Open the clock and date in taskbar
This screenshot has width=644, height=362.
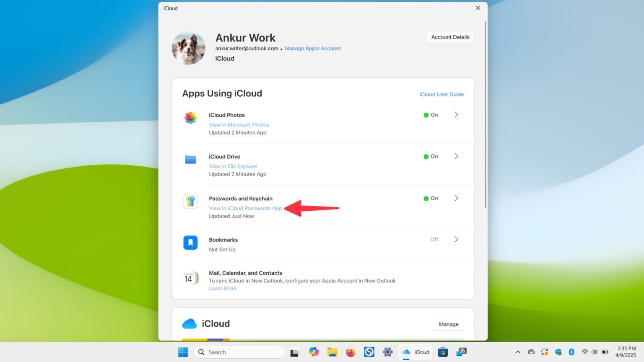click(626, 352)
